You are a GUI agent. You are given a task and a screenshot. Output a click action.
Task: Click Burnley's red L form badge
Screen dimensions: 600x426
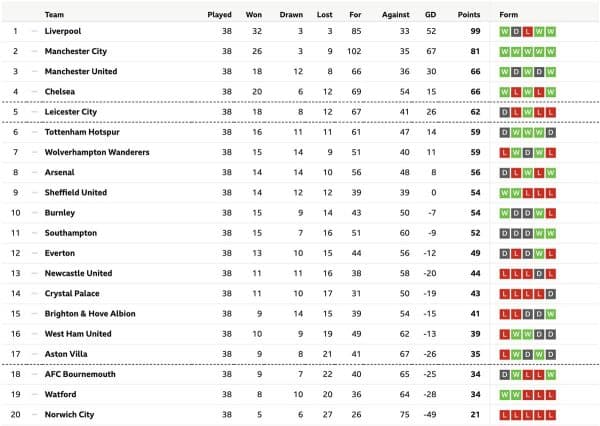[551, 214]
